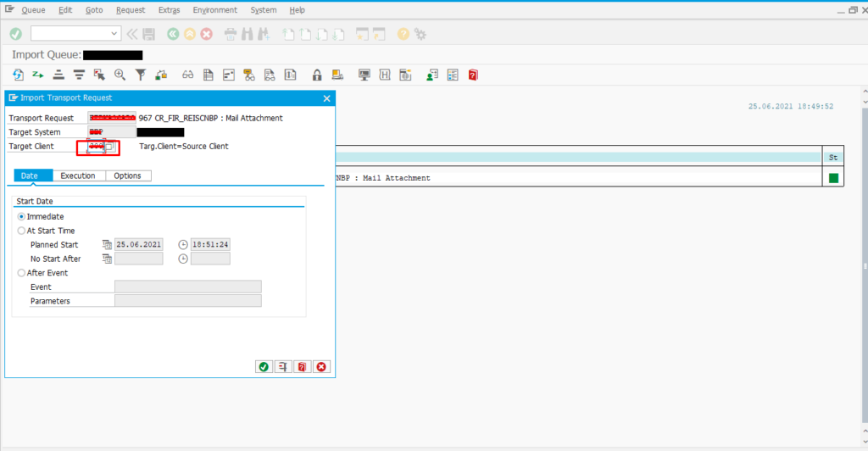
Task: Open calendar picker for No Start After
Action: pyautogui.click(x=107, y=259)
